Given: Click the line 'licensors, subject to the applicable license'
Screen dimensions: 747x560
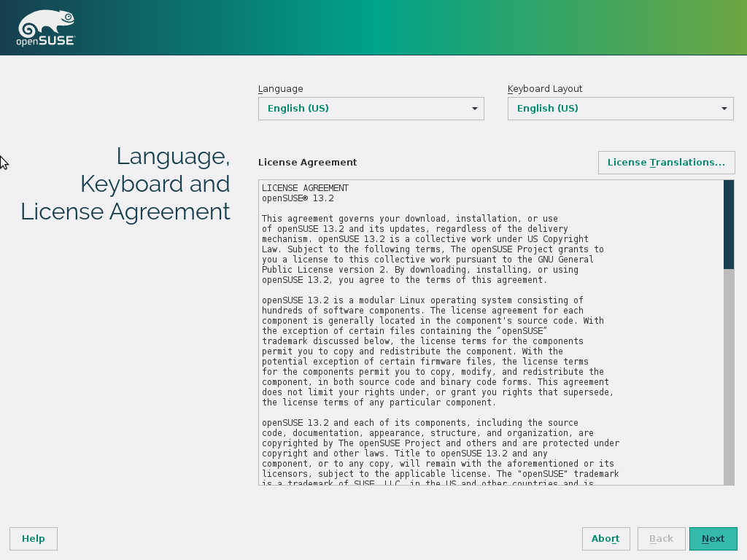Looking at the screenshot, I should click(440, 474).
